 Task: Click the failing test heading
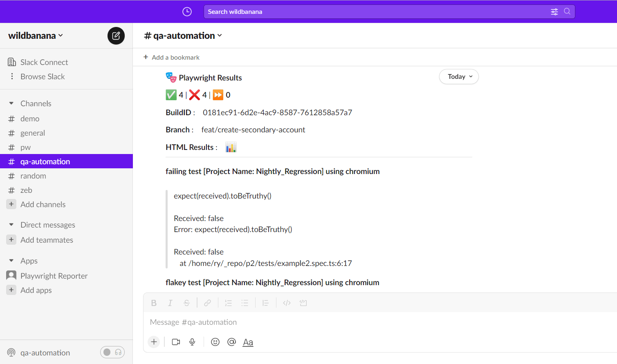[272, 171]
